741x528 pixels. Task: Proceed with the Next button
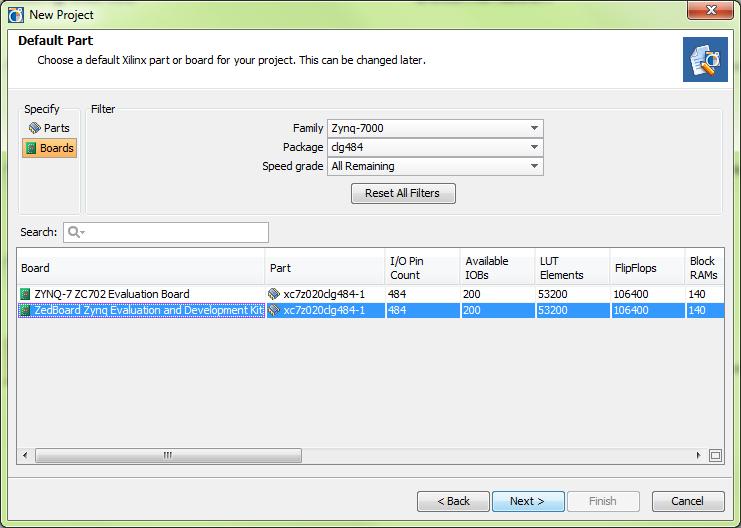coord(528,501)
